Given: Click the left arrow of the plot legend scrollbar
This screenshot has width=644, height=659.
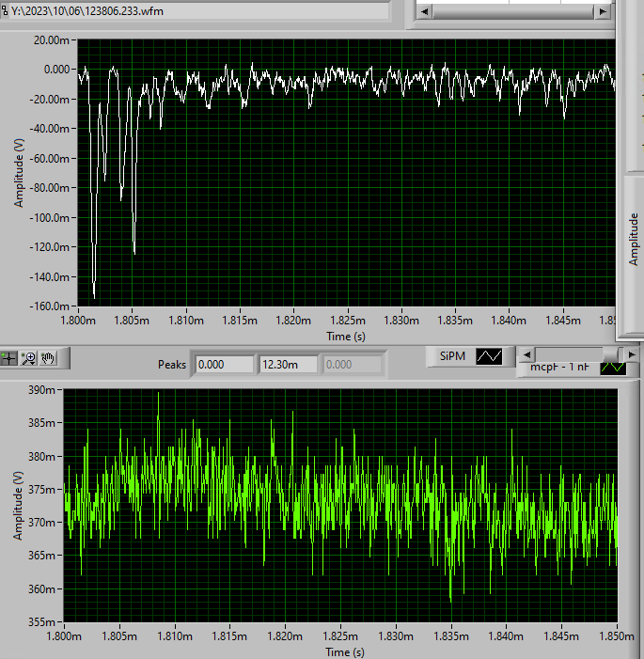Looking at the screenshot, I should tap(527, 354).
